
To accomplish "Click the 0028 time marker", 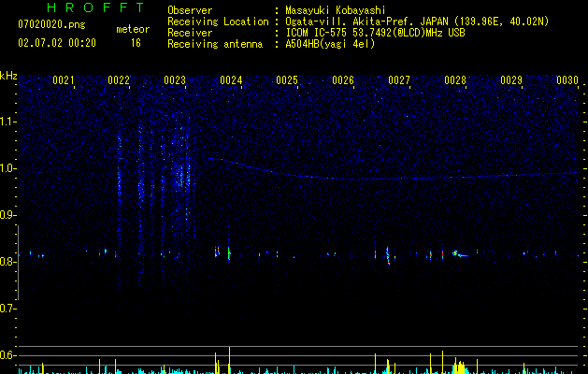I will click(x=455, y=80).
